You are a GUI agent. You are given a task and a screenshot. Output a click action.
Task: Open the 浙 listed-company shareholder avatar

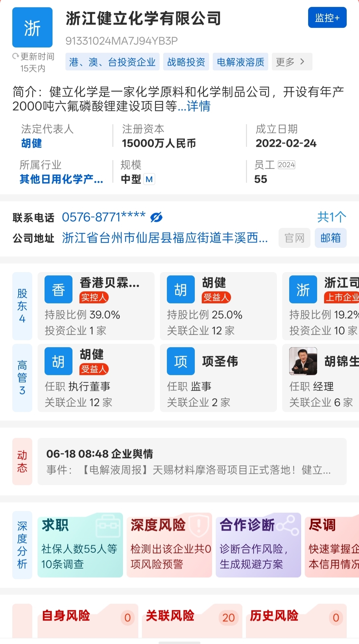(303, 289)
